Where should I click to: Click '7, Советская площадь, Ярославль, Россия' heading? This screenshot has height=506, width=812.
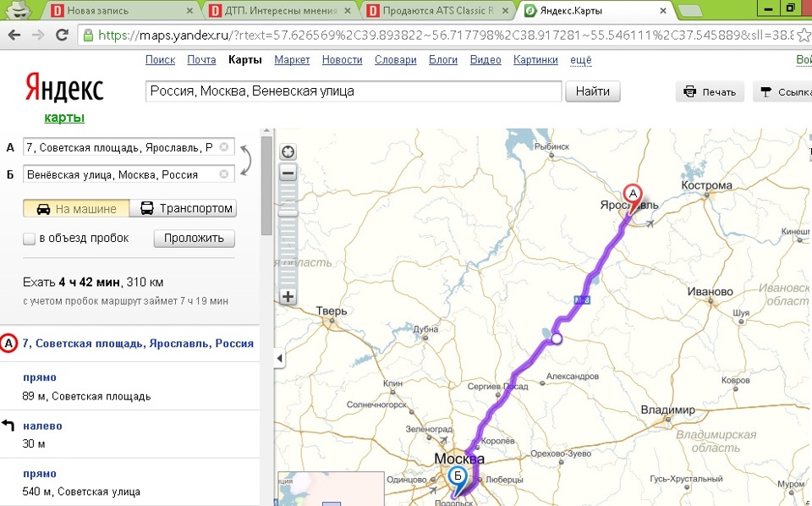(138, 344)
